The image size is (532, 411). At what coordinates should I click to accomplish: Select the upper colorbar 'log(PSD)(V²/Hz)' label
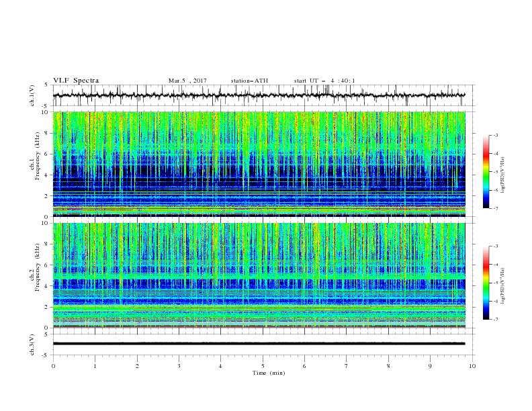tap(503, 175)
